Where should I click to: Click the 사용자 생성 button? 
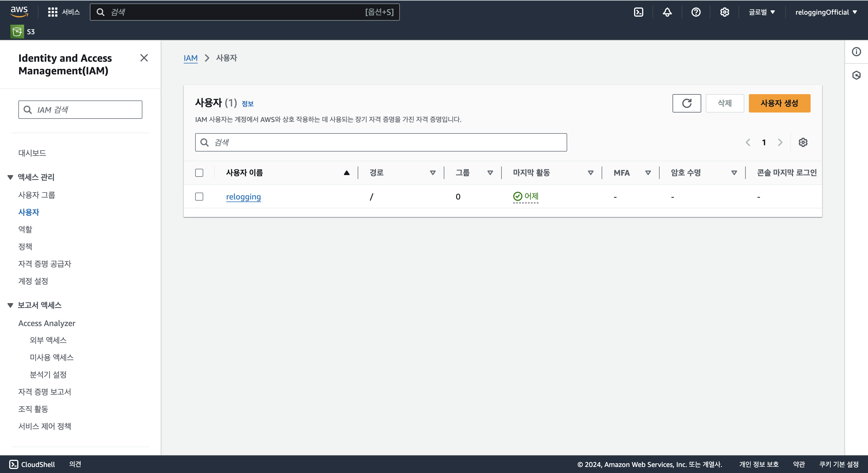(x=779, y=103)
